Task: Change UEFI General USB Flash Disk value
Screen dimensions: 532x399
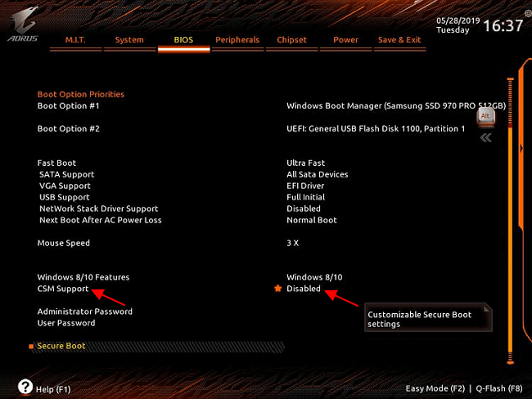Action: 376,129
